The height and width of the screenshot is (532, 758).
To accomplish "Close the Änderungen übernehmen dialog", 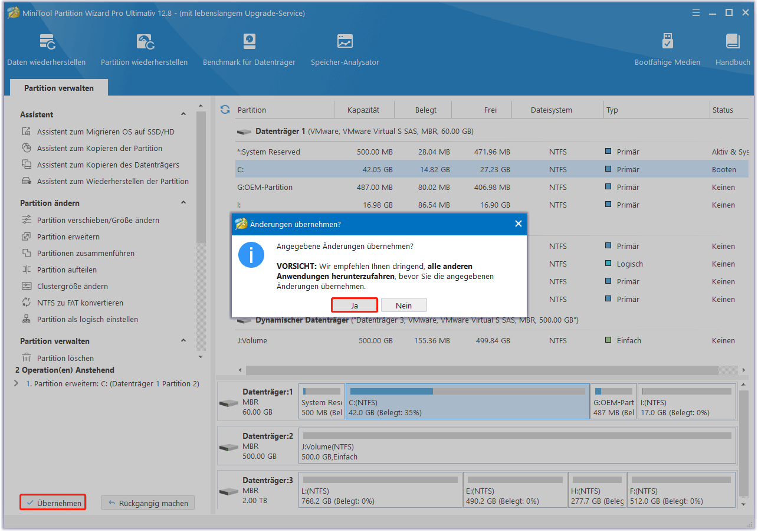I will [518, 224].
